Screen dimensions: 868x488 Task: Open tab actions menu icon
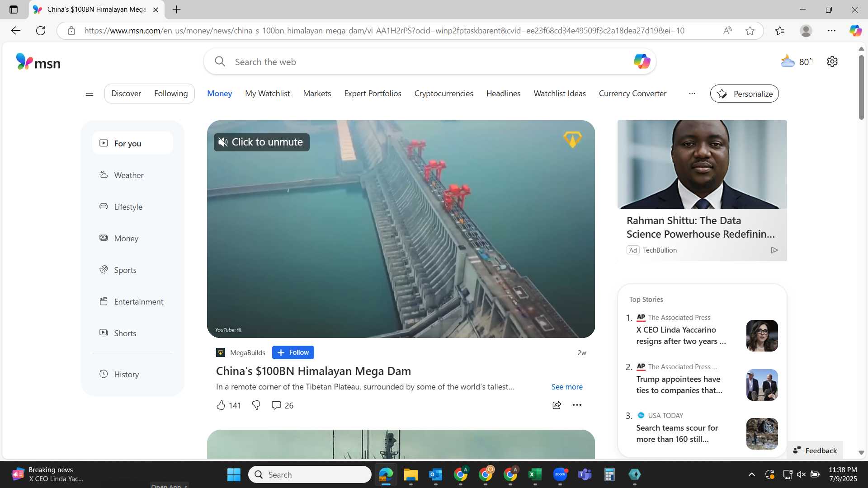[14, 9]
